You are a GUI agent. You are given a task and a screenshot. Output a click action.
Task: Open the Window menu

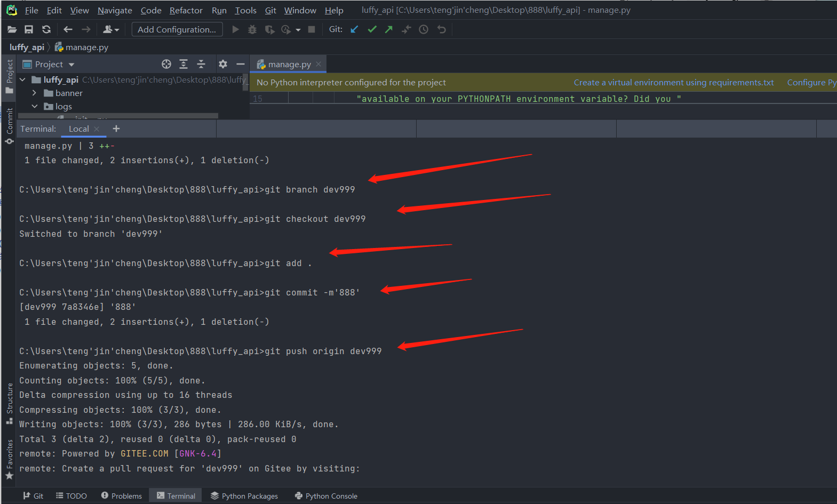(300, 10)
